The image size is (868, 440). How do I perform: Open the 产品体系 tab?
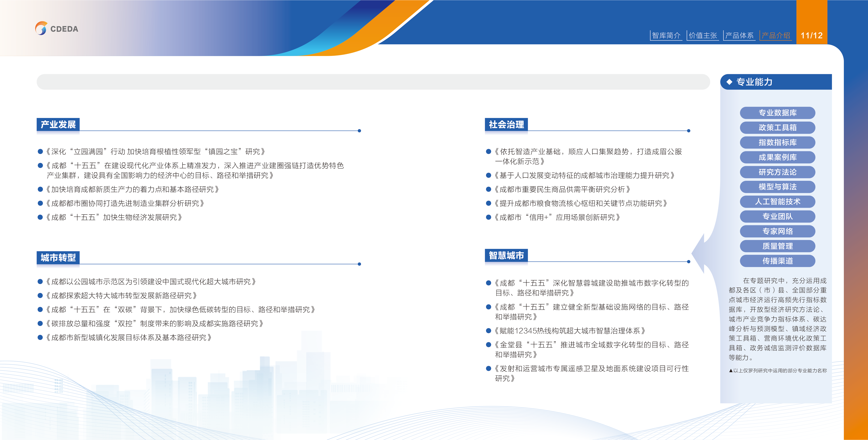tap(740, 35)
